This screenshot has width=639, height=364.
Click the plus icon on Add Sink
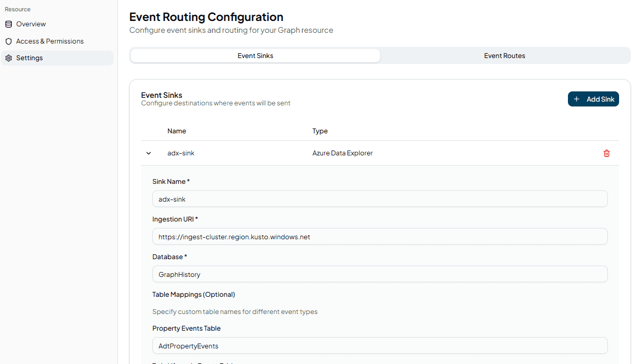(x=577, y=99)
